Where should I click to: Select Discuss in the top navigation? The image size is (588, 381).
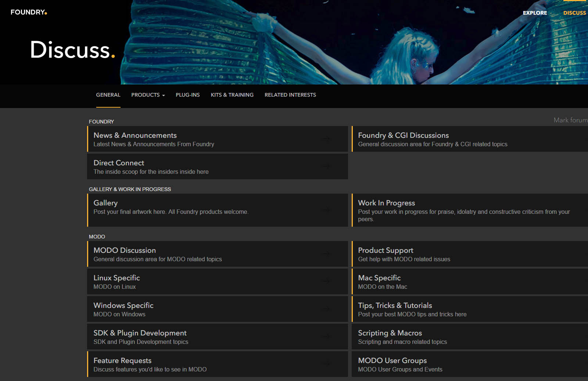[575, 13]
